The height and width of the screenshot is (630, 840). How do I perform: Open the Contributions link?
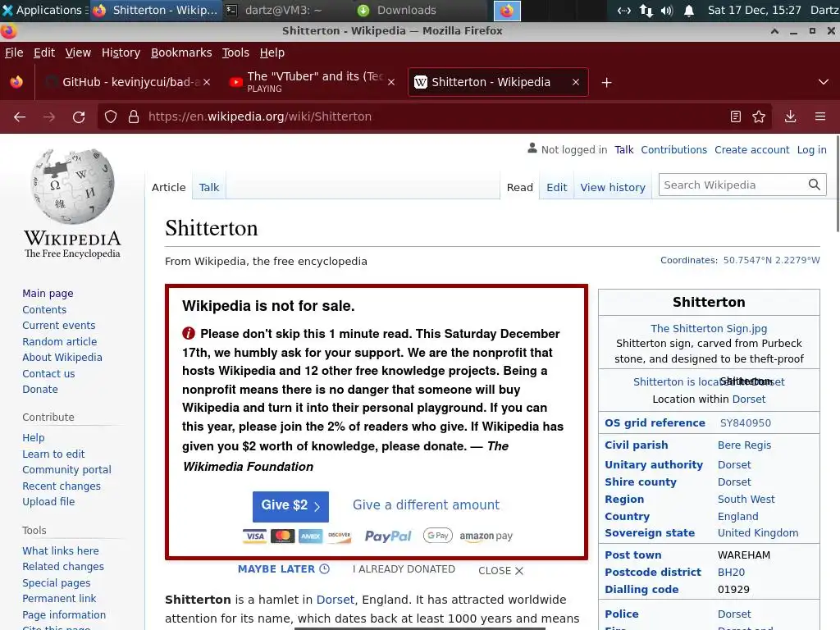674,150
